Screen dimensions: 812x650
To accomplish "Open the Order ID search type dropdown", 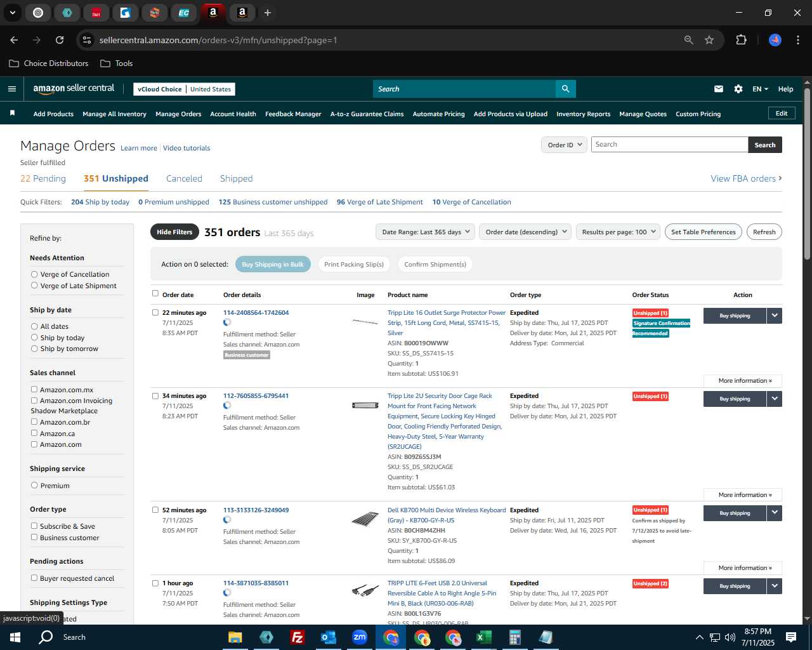I will [563, 145].
